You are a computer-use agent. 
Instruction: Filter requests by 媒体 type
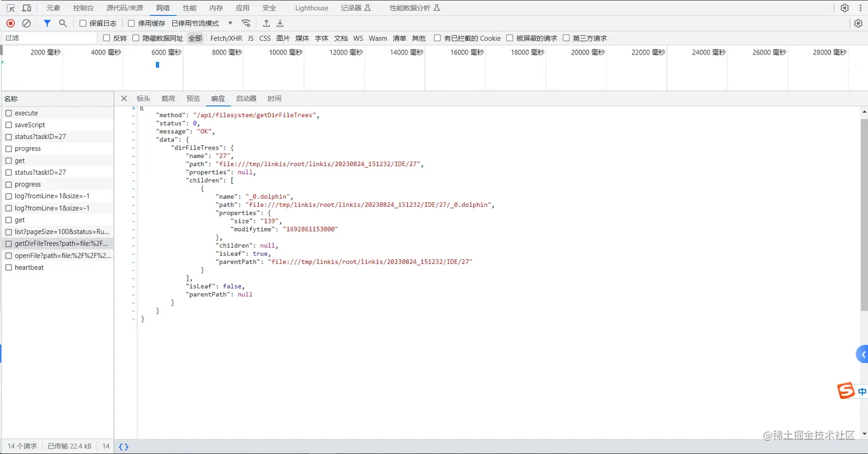pyautogui.click(x=303, y=39)
